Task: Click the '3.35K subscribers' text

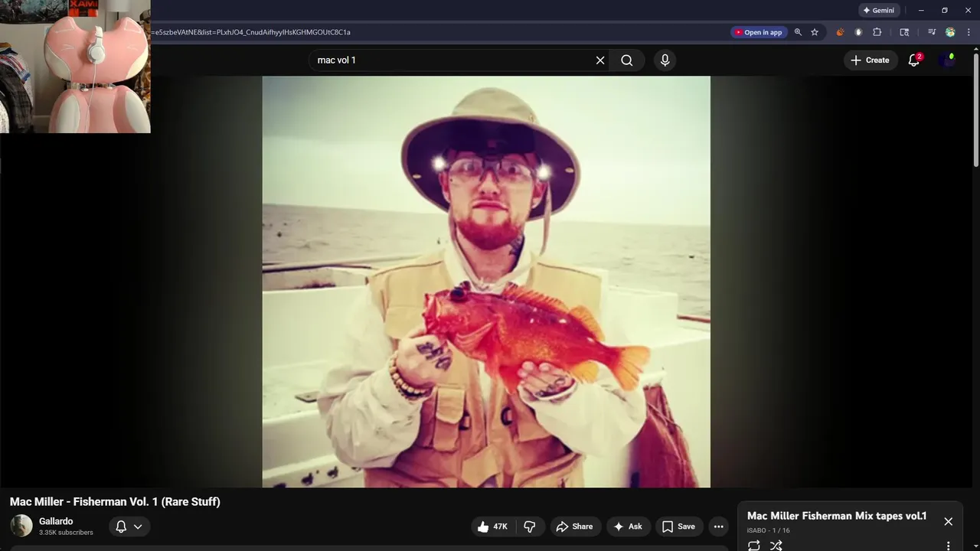Action: click(66, 533)
